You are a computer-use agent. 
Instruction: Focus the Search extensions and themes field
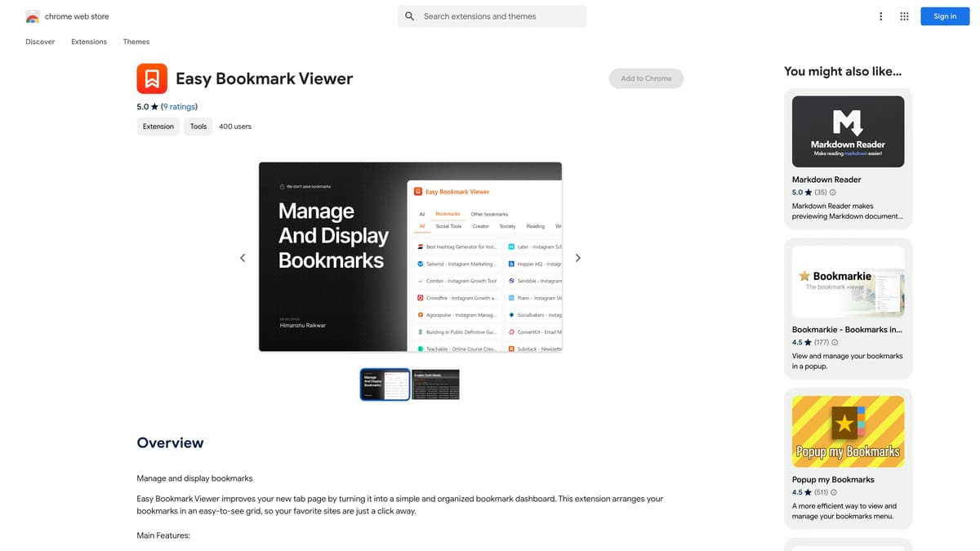[492, 16]
